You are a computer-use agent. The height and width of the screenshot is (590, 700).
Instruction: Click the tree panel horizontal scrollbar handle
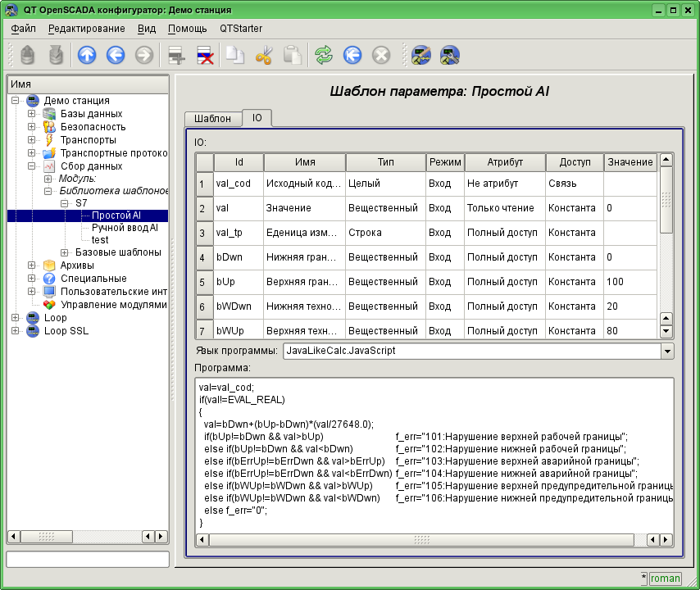47,537
